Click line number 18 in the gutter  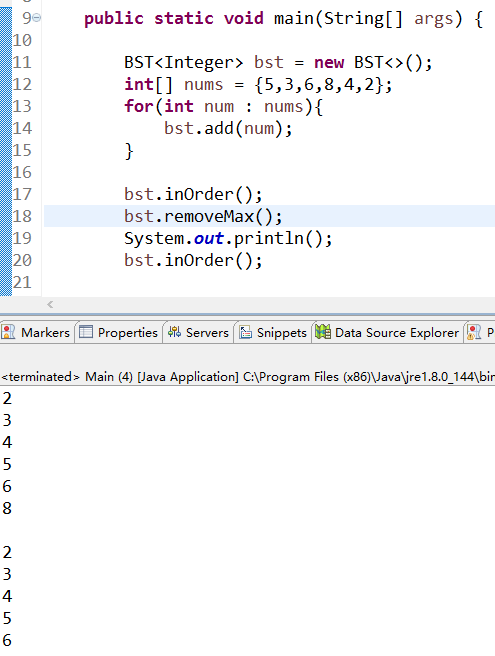point(22,216)
